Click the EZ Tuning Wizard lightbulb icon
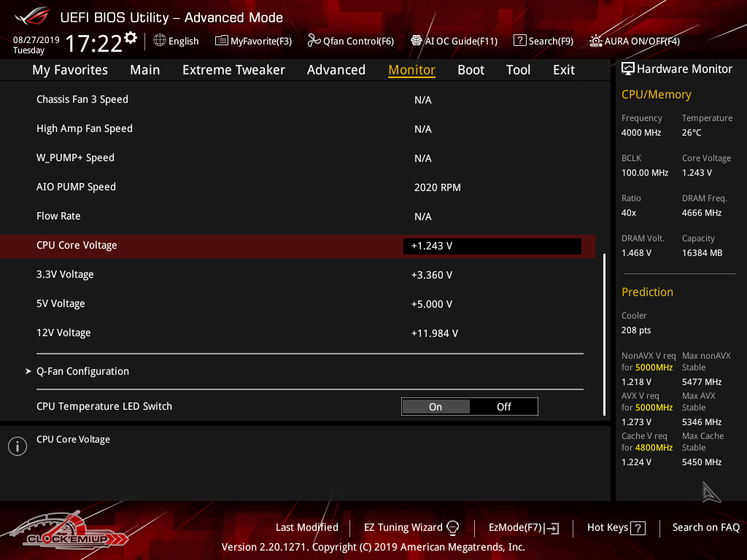 point(452,528)
